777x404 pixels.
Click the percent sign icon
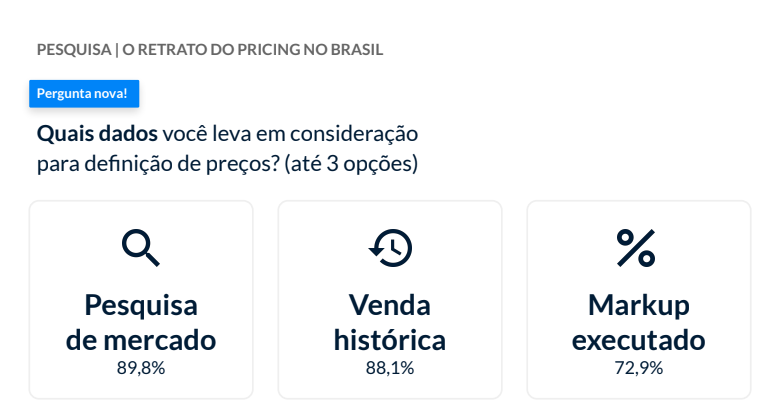pos(636,248)
